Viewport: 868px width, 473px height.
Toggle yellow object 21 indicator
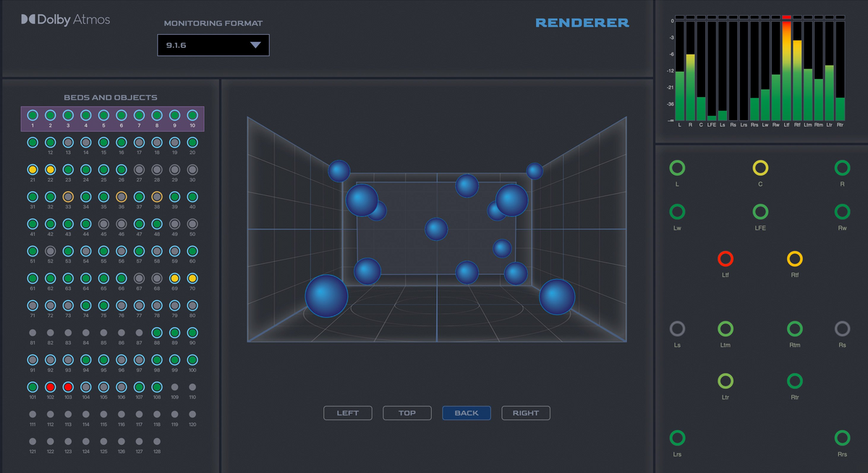click(33, 169)
